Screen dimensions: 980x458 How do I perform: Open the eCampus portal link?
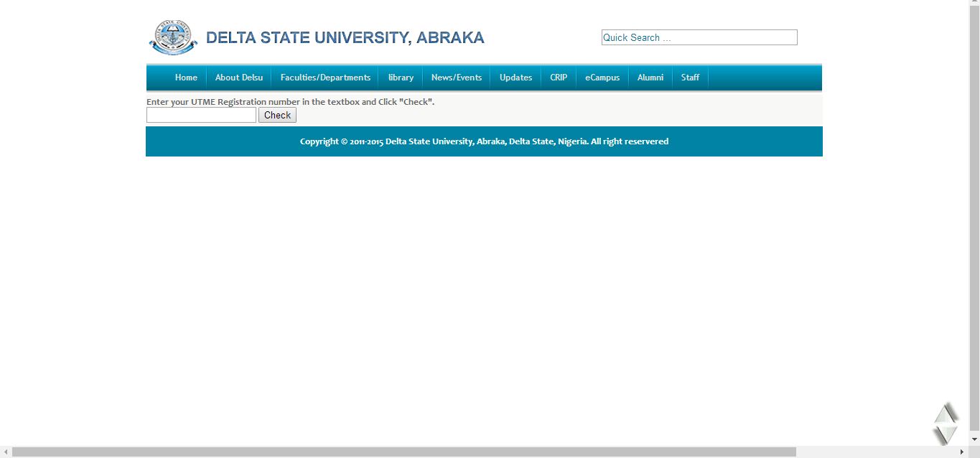coord(602,78)
